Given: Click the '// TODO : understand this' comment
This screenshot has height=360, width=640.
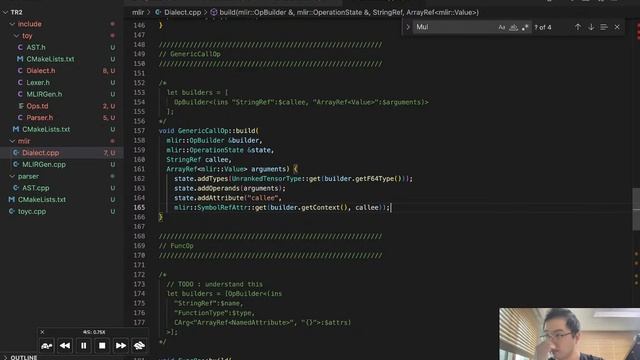Looking at the screenshot, I should pos(214,284).
